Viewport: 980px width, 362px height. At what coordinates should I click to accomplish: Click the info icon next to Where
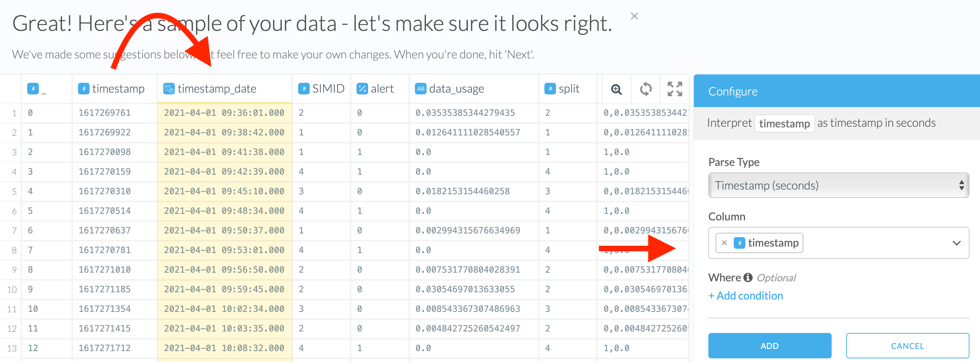[x=748, y=277]
